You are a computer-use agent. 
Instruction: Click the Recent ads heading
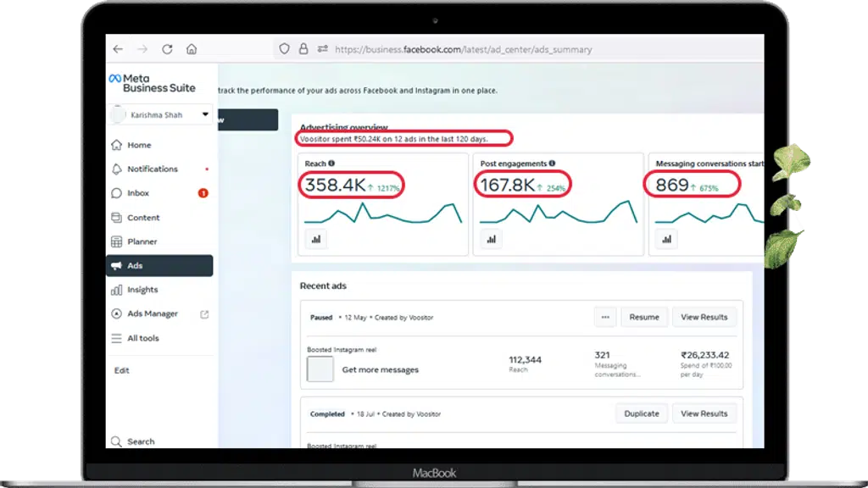point(323,286)
